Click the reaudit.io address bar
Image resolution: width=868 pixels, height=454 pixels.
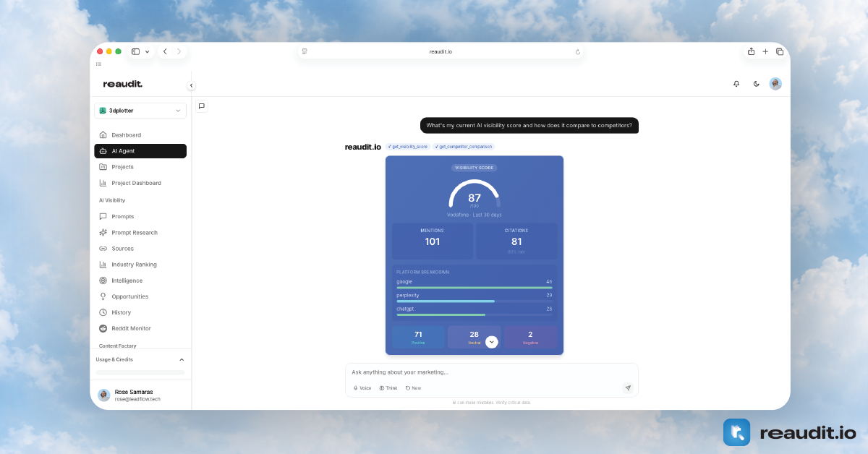click(441, 51)
